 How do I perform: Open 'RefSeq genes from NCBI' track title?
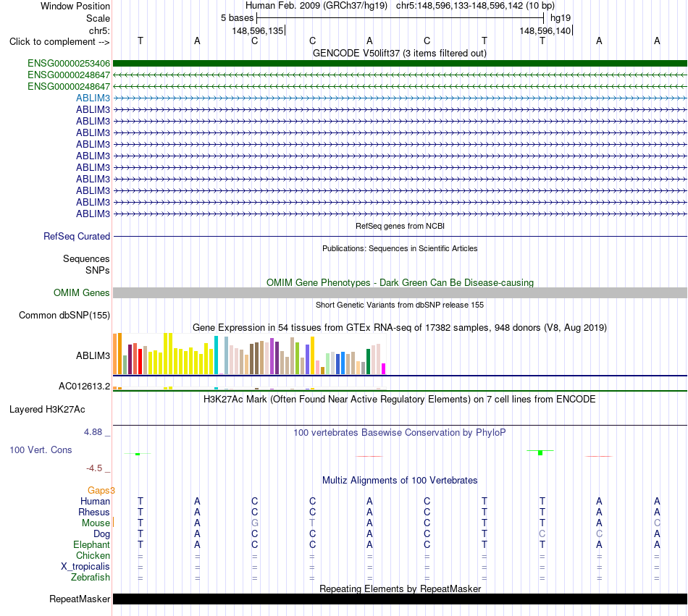400,226
